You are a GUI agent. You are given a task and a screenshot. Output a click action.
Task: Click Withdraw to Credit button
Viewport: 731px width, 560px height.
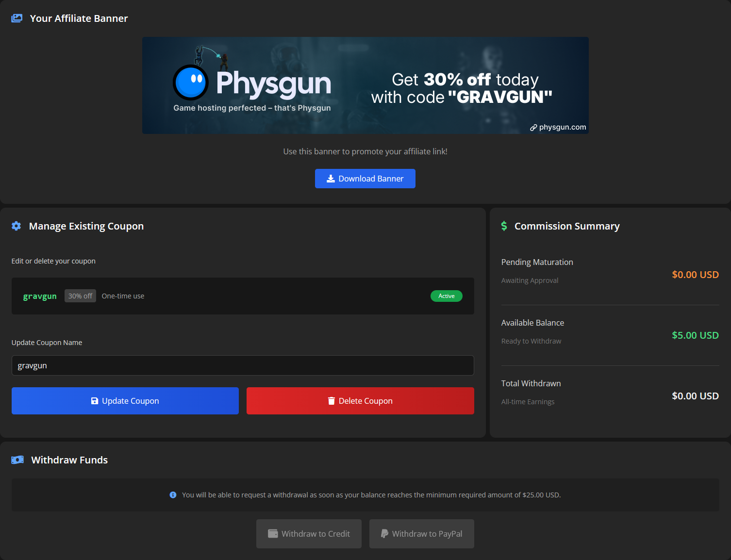point(309,534)
